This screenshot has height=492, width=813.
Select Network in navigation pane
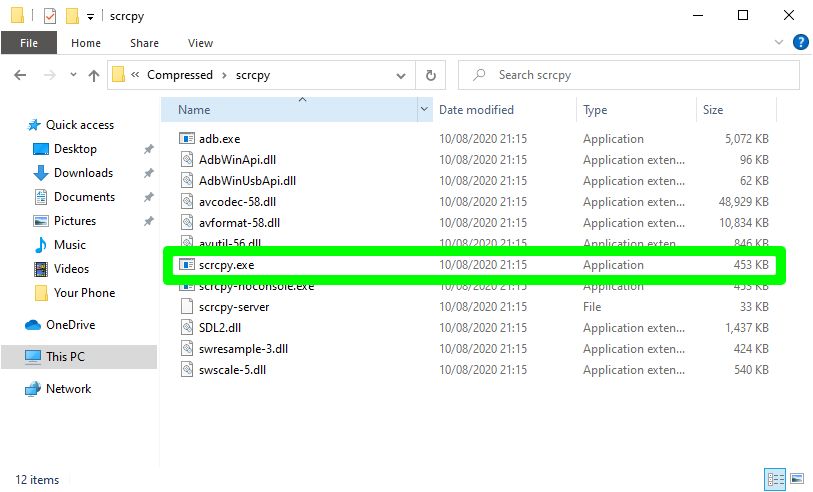click(x=68, y=389)
